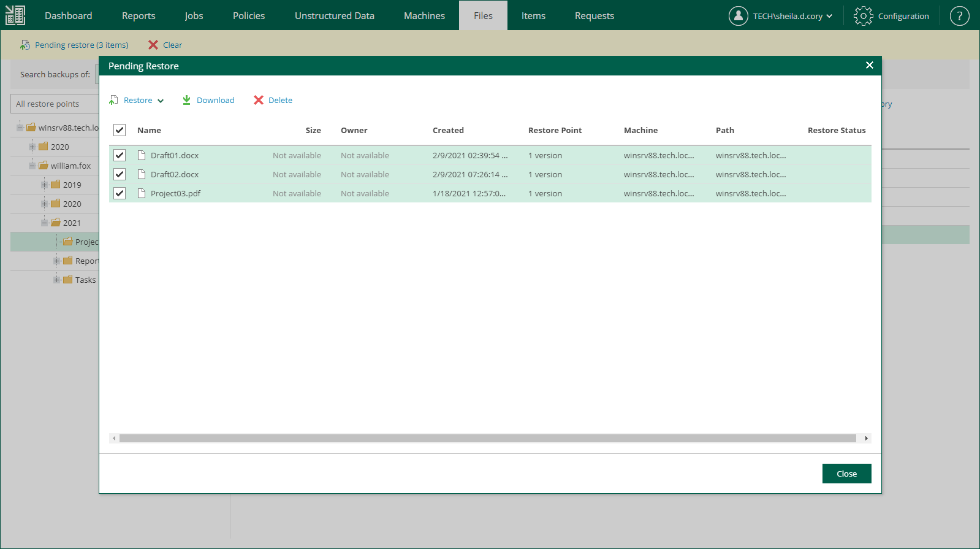
Task: Click the Veeam logo icon at top left
Action: (15, 15)
